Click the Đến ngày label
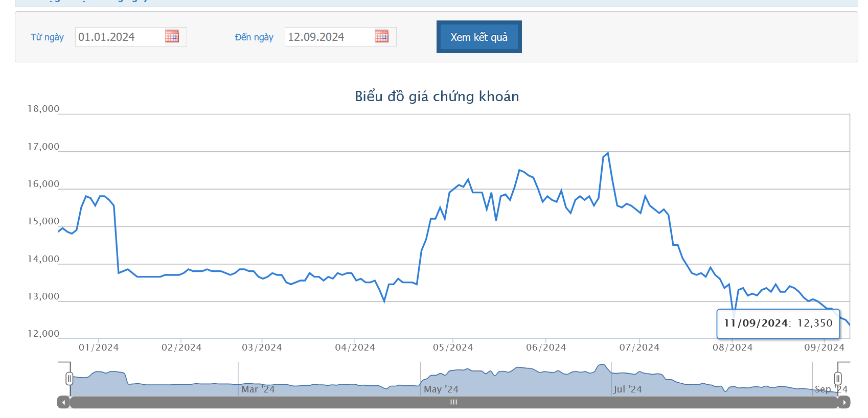868x418 pixels. (254, 37)
